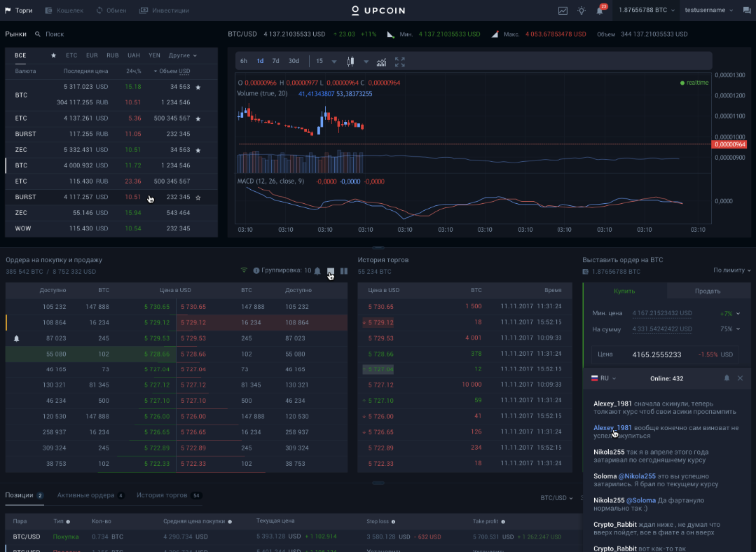756x552 pixels.
Task: Open the chart view icon in top bar
Action: [563, 10]
